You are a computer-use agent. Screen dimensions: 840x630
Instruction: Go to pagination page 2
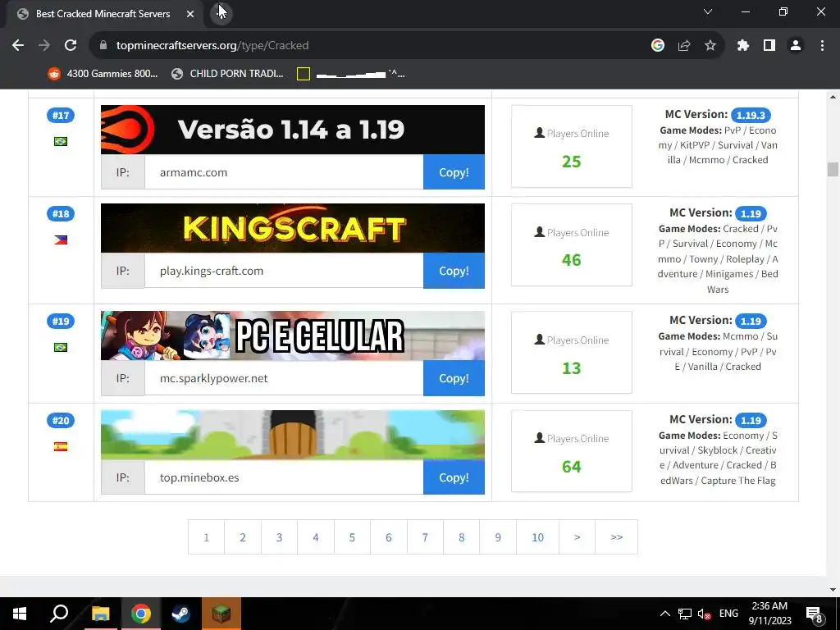click(x=243, y=536)
